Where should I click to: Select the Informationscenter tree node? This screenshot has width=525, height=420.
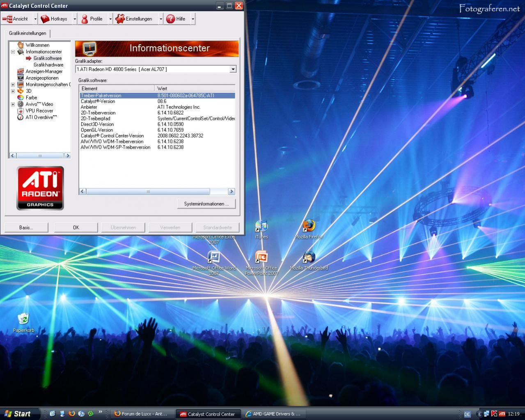[x=44, y=52]
